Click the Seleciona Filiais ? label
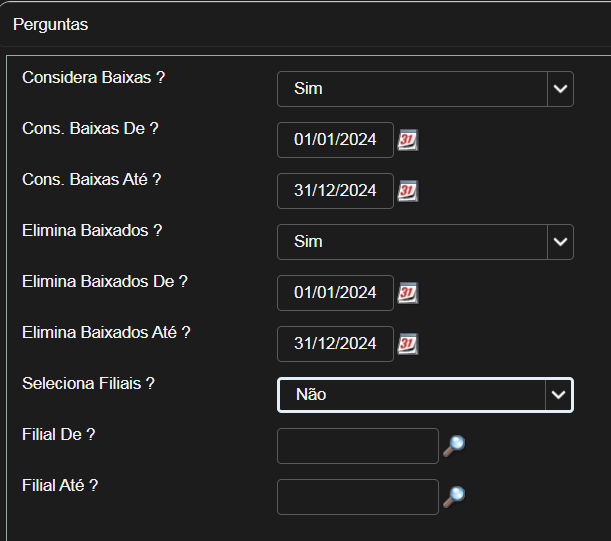The width and height of the screenshot is (611, 541). (x=88, y=383)
